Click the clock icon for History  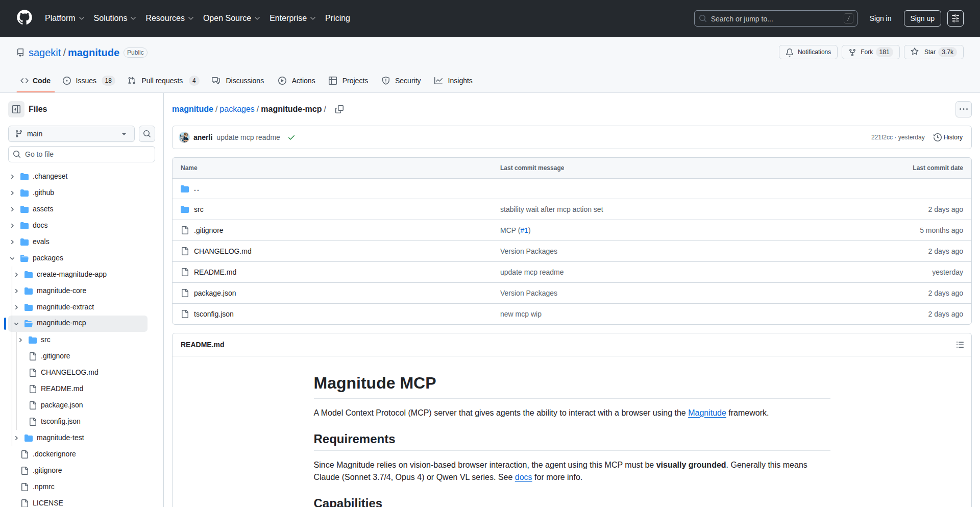click(x=937, y=137)
